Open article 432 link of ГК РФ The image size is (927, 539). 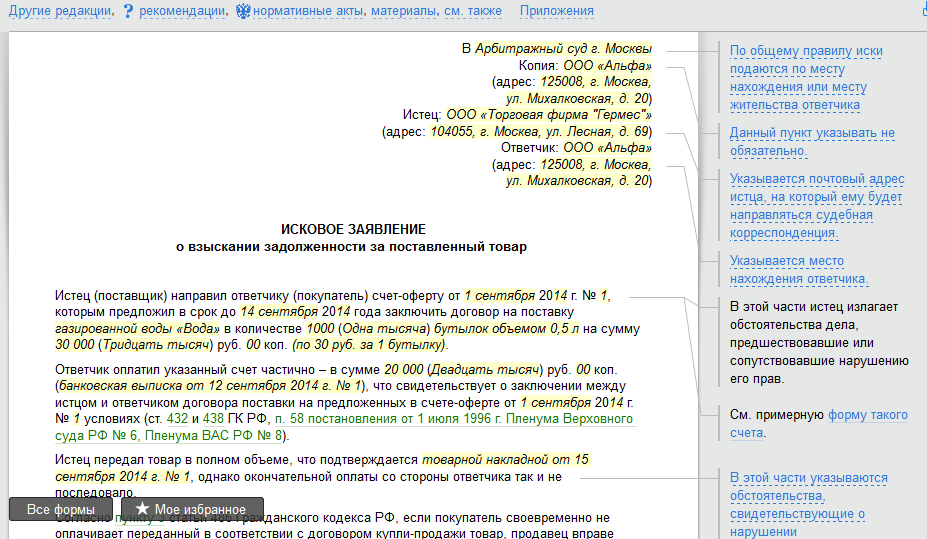click(176, 419)
